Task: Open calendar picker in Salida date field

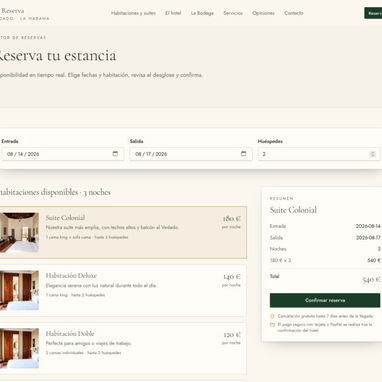Action: tap(244, 154)
